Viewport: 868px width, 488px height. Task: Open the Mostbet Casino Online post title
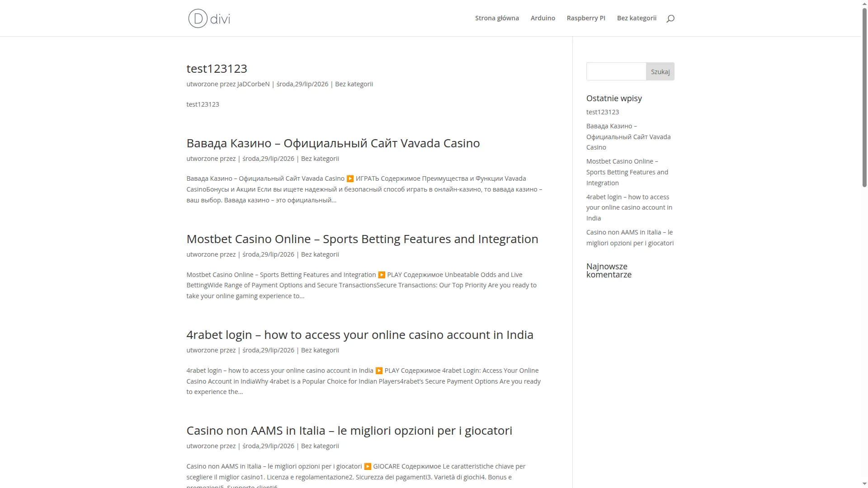pos(362,239)
